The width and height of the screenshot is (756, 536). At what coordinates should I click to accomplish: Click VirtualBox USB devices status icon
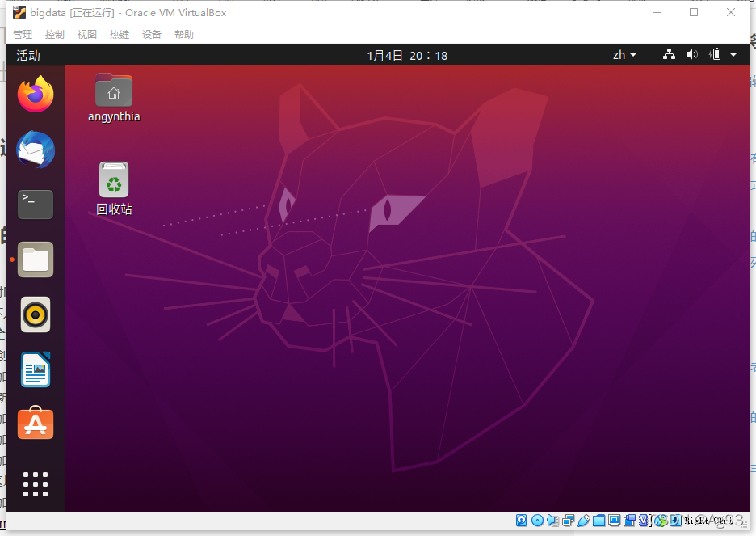coord(584,520)
